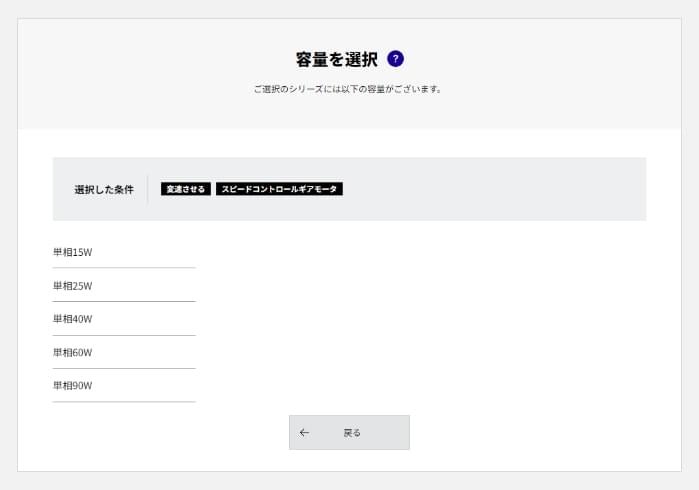Click the vertical divider beside 選択した条件
The width and height of the screenshot is (699, 490).
coord(148,189)
